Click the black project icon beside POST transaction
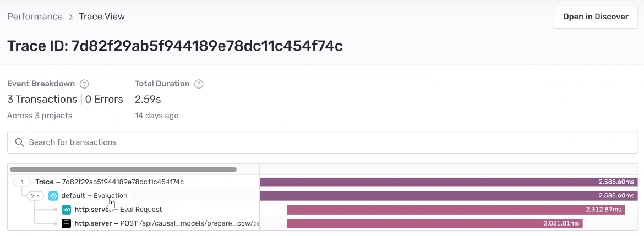Screen dimensions: 644x236 (67, 223)
